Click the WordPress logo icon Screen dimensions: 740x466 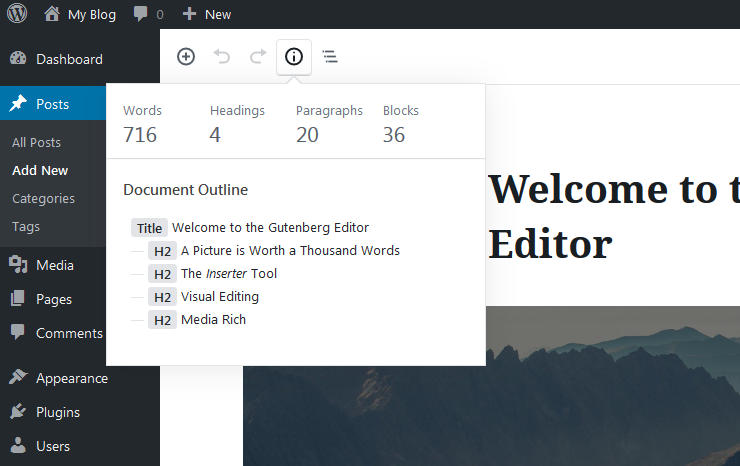point(17,14)
